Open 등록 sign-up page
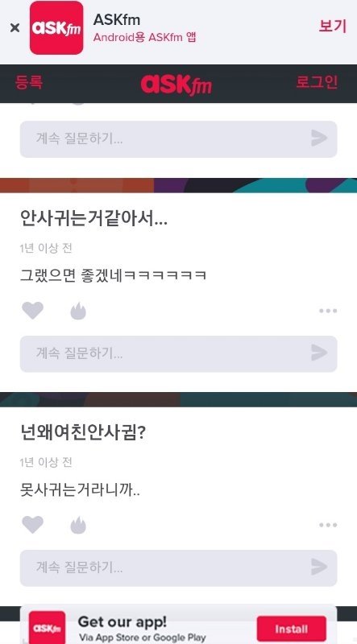The image size is (357, 644). [x=29, y=82]
